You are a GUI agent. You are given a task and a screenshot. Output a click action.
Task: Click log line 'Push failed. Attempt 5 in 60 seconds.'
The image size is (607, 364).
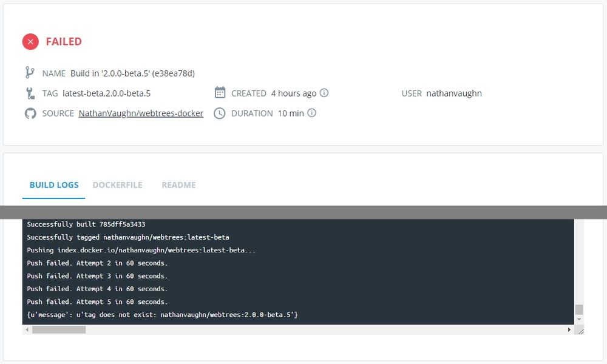(x=97, y=302)
